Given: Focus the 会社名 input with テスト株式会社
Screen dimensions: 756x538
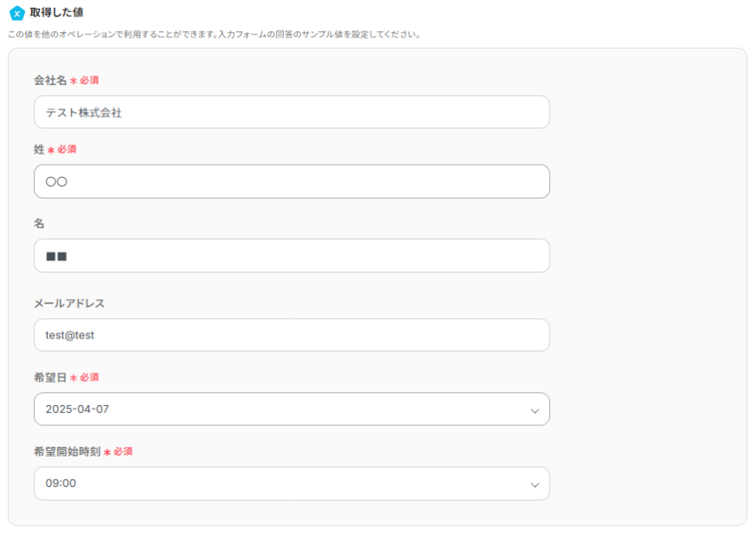Looking at the screenshot, I should (x=292, y=112).
